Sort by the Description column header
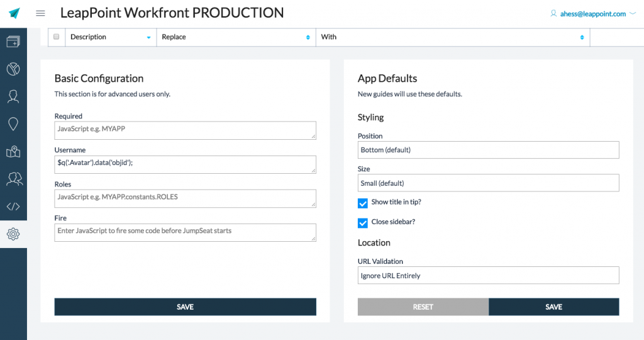The height and width of the screenshot is (340, 644). [x=110, y=37]
